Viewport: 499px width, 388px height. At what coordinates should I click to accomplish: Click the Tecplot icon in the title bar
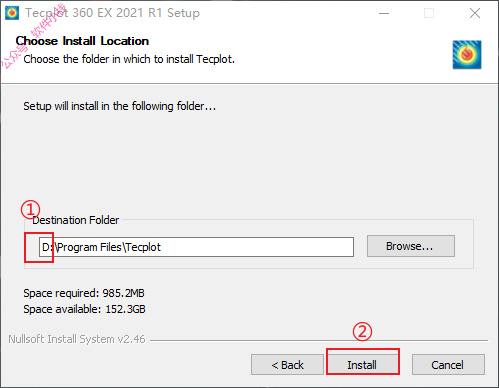(12, 13)
